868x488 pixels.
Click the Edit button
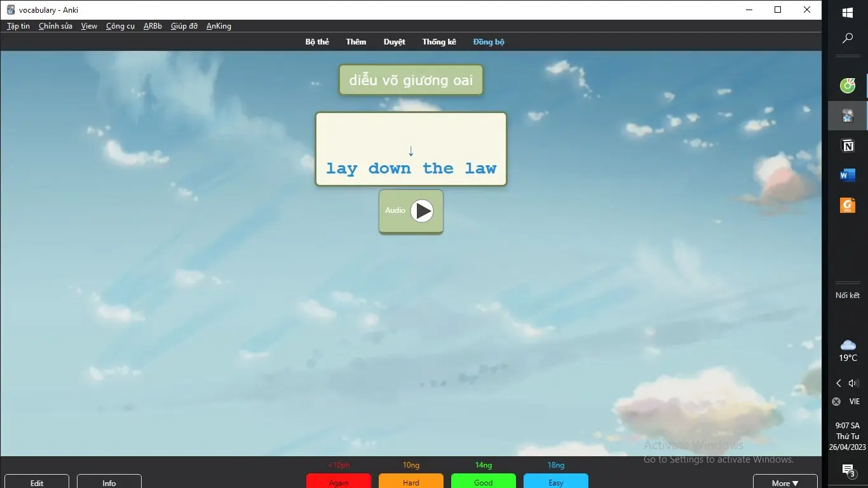(x=37, y=482)
